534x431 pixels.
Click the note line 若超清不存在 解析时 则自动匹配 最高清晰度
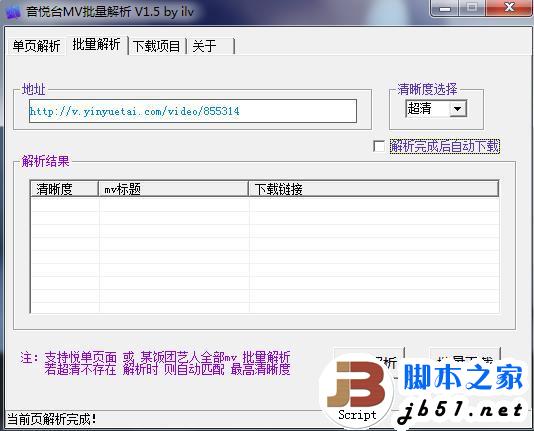[x=167, y=369]
